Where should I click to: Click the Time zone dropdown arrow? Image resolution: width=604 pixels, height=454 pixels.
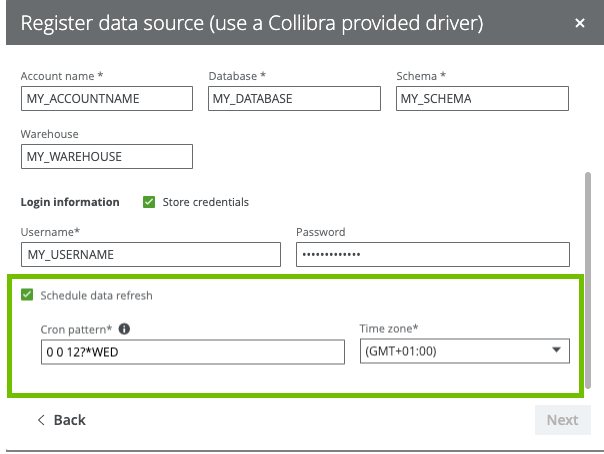coord(555,351)
